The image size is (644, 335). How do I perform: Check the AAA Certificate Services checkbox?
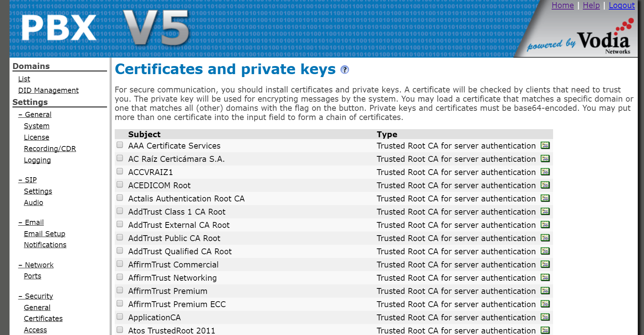pos(120,145)
